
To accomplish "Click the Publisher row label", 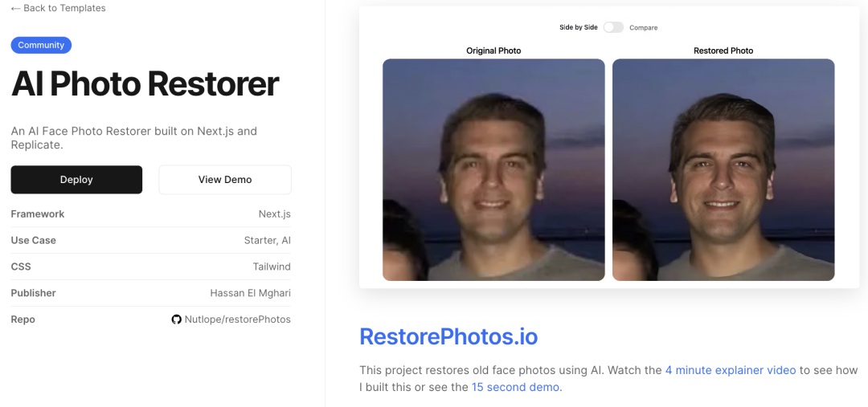I will (33, 293).
